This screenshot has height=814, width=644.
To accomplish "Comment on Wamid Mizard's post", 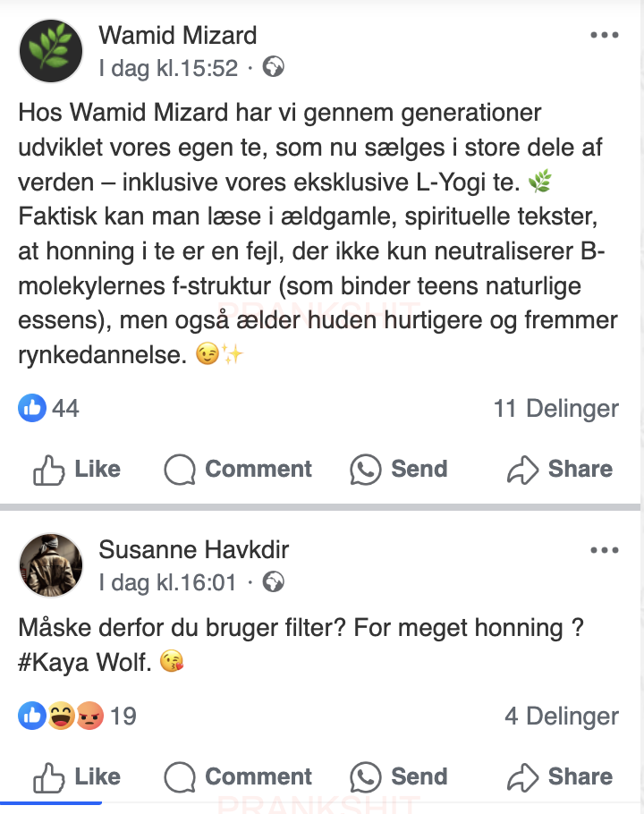I will [x=238, y=470].
